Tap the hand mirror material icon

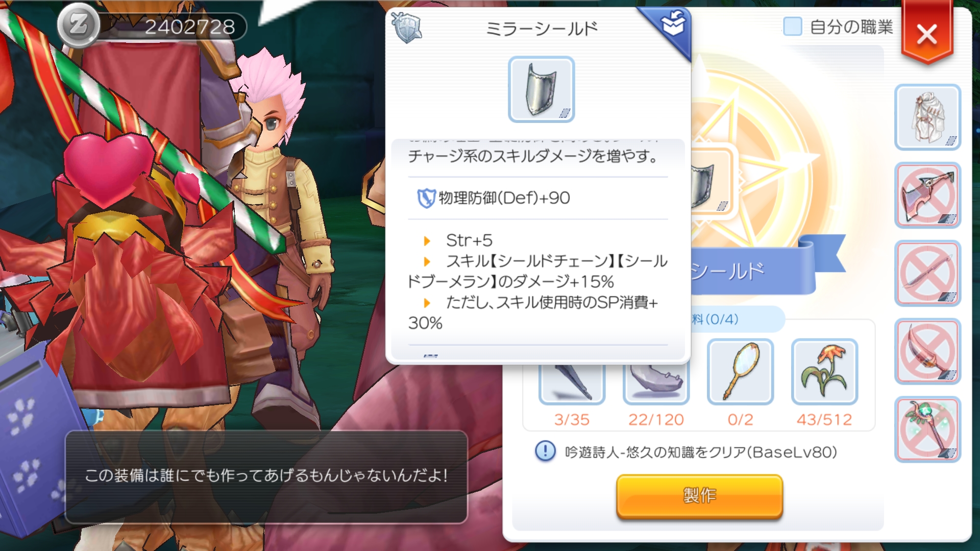740,372
